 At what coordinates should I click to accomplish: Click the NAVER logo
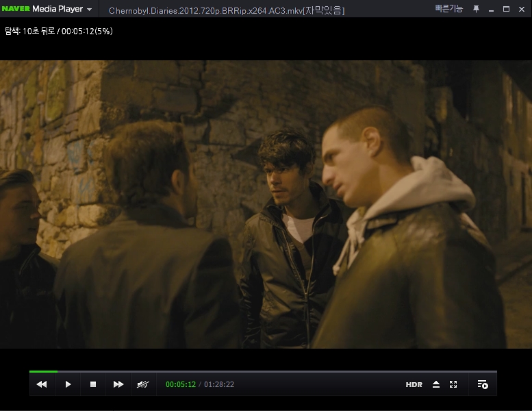pos(16,10)
